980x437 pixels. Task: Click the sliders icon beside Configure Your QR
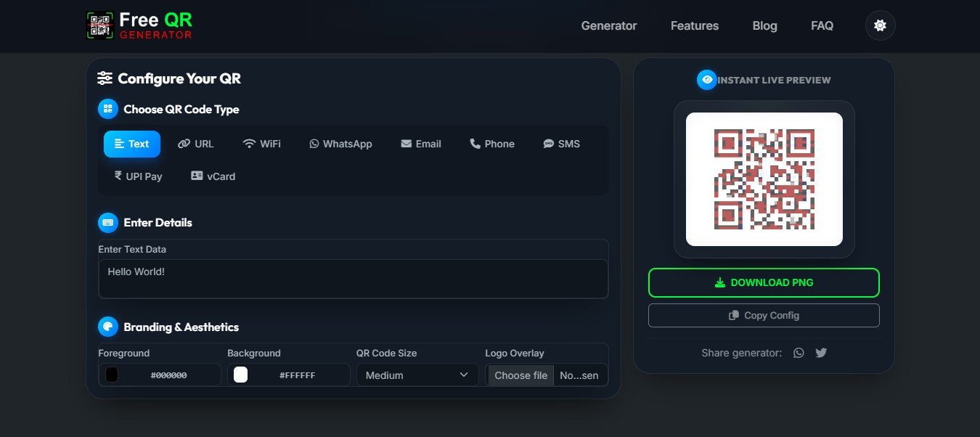105,78
